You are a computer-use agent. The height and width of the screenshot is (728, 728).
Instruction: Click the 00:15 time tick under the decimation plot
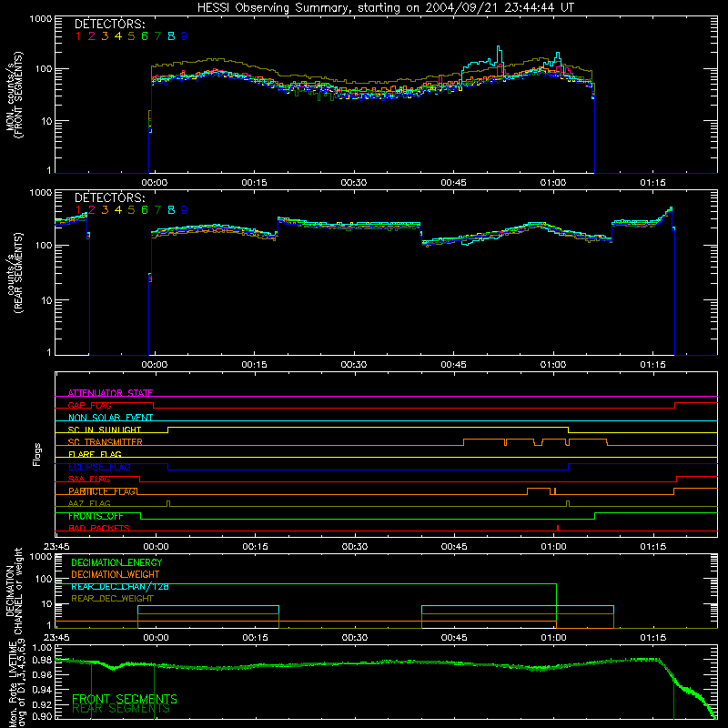[255, 638]
